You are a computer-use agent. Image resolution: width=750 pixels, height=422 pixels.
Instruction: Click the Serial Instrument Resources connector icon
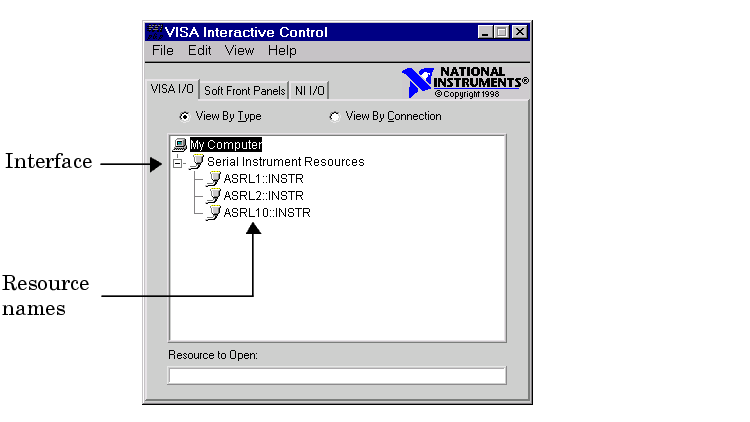[x=197, y=162]
